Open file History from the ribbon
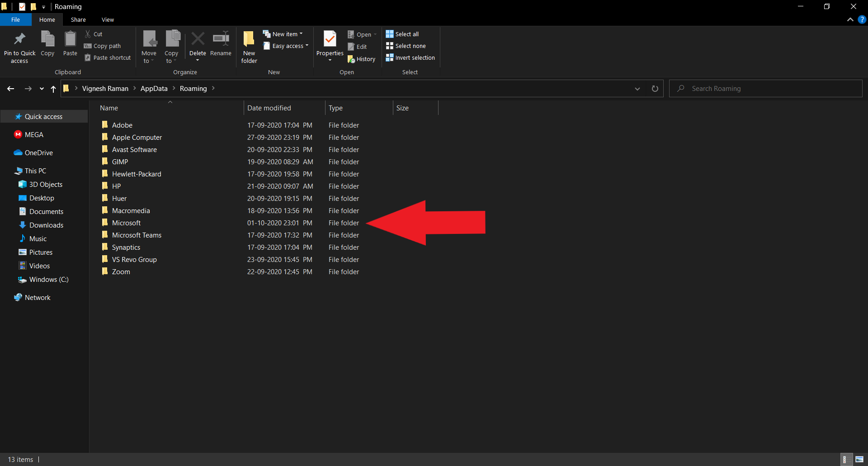 point(361,59)
